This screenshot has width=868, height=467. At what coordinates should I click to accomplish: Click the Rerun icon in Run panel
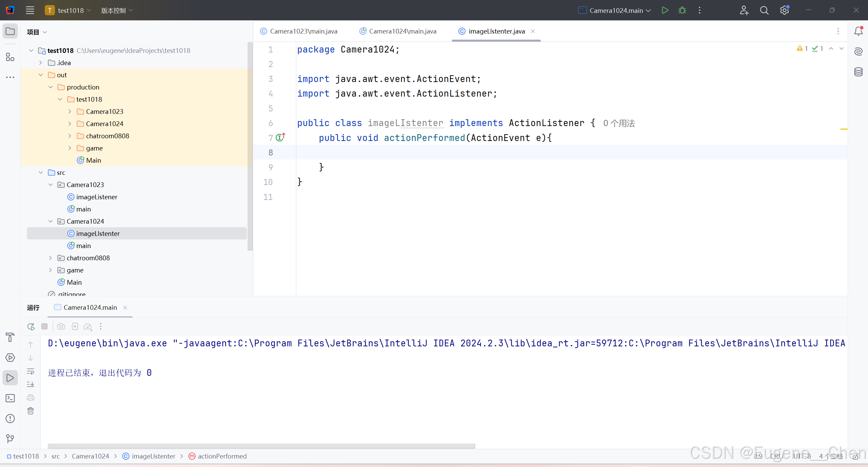pyautogui.click(x=31, y=327)
